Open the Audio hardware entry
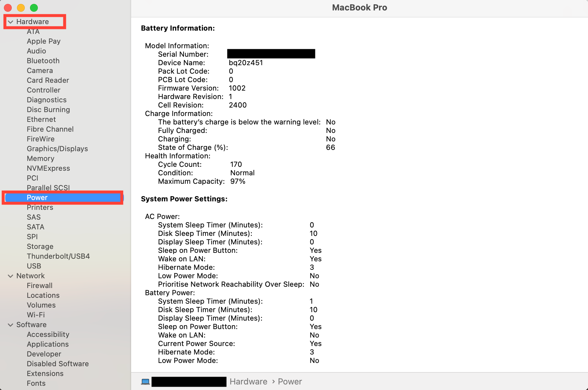The height and width of the screenshot is (390, 588). click(37, 51)
